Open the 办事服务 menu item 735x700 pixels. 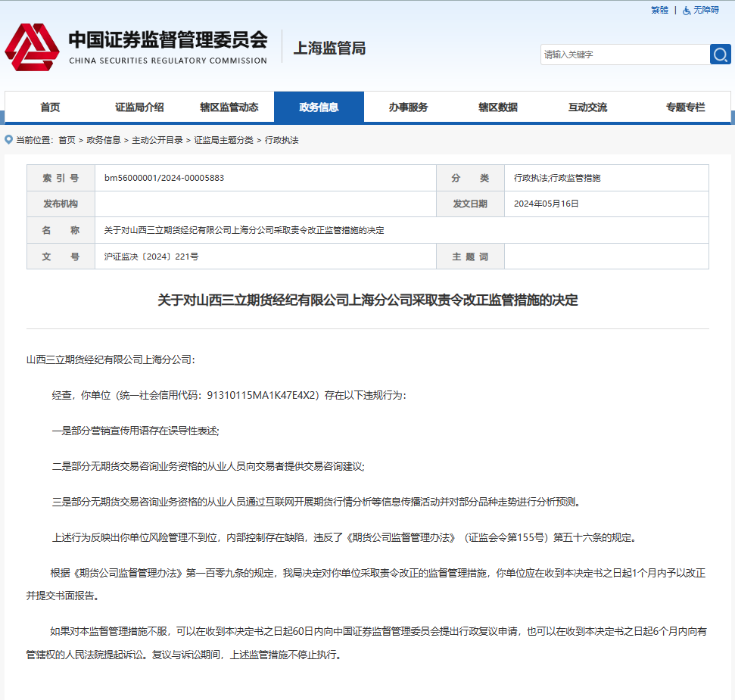(409, 107)
